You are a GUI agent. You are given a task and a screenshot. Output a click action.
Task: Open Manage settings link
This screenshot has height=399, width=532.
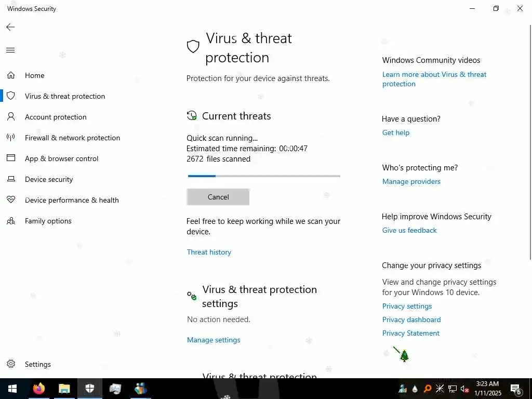point(214,340)
